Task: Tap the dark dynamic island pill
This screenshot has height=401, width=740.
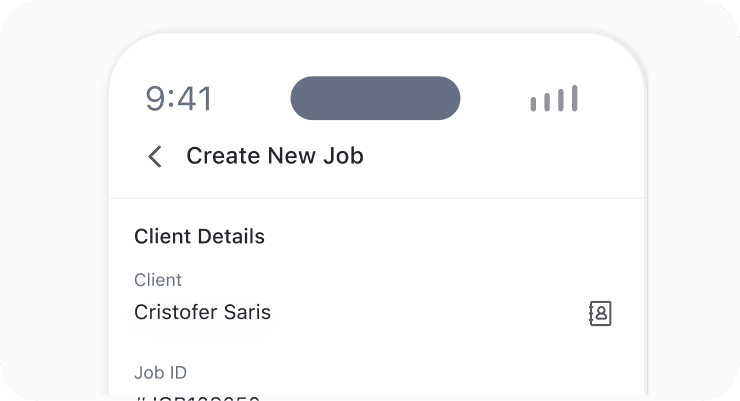Action: tap(375, 98)
